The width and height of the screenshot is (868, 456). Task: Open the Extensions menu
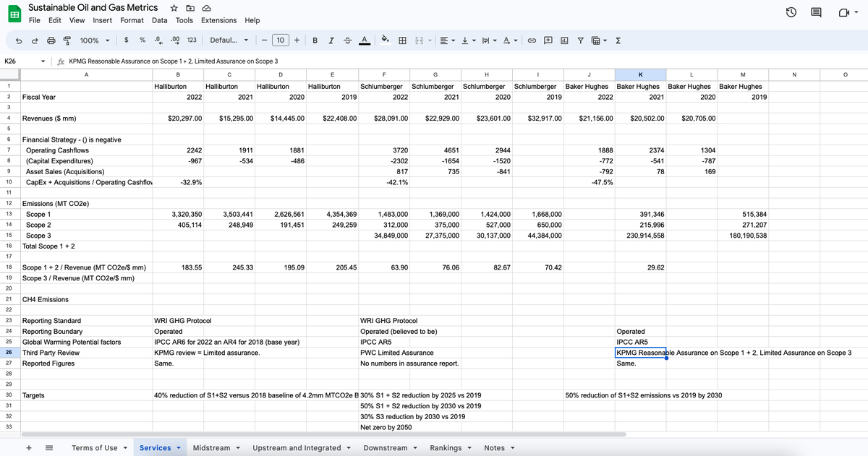pos(218,20)
